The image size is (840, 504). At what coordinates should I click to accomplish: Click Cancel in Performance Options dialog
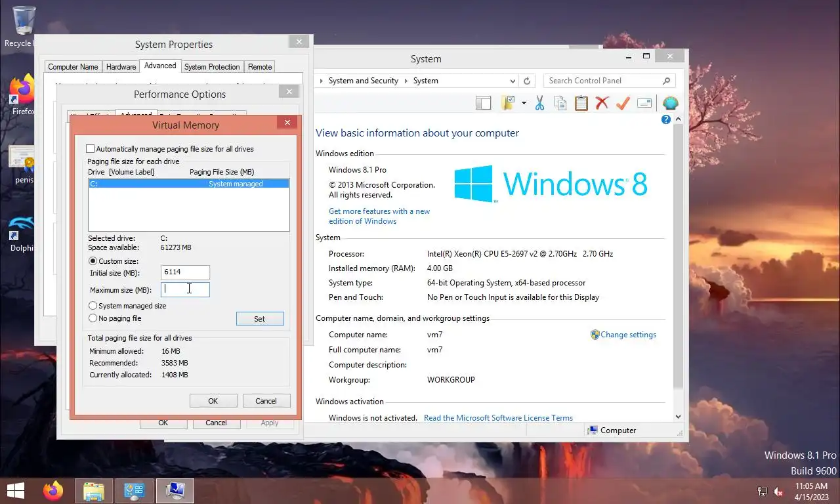click(216, 423)
